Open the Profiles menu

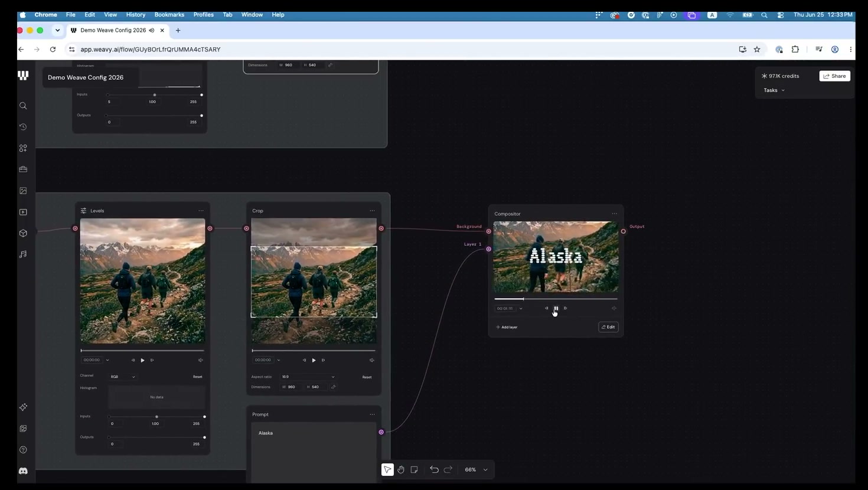[204, 15]
